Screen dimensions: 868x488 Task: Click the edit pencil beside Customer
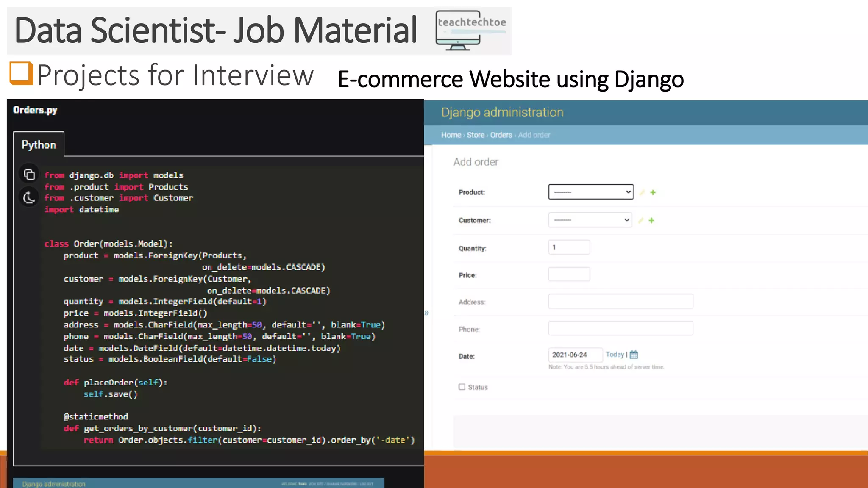[x=641, y=220]
